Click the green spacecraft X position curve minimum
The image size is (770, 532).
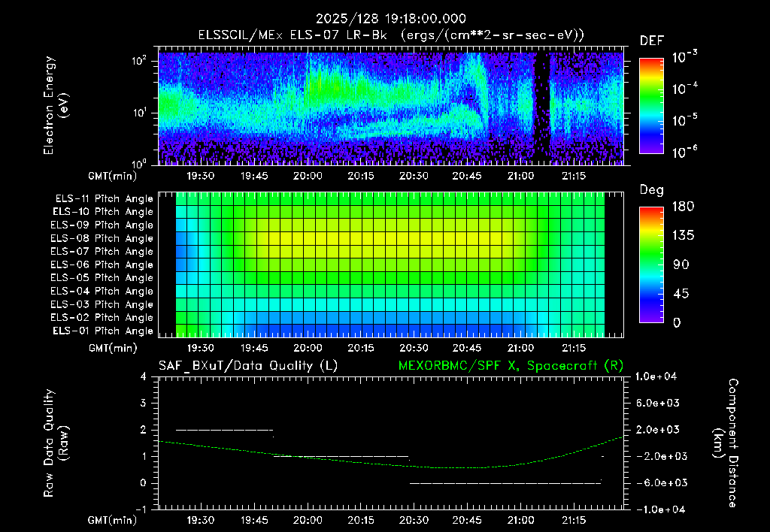(x=459, y=467)
